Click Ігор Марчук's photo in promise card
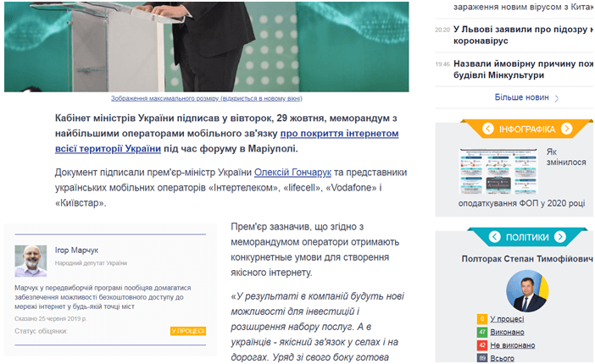Image resolution: width=595 pixels, height=364 pixels. (x=31, y=261)
